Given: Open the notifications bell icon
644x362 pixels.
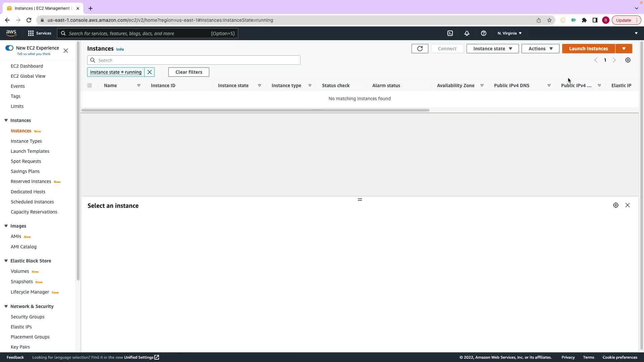Looking at the screenshot, I should (467, 33).
